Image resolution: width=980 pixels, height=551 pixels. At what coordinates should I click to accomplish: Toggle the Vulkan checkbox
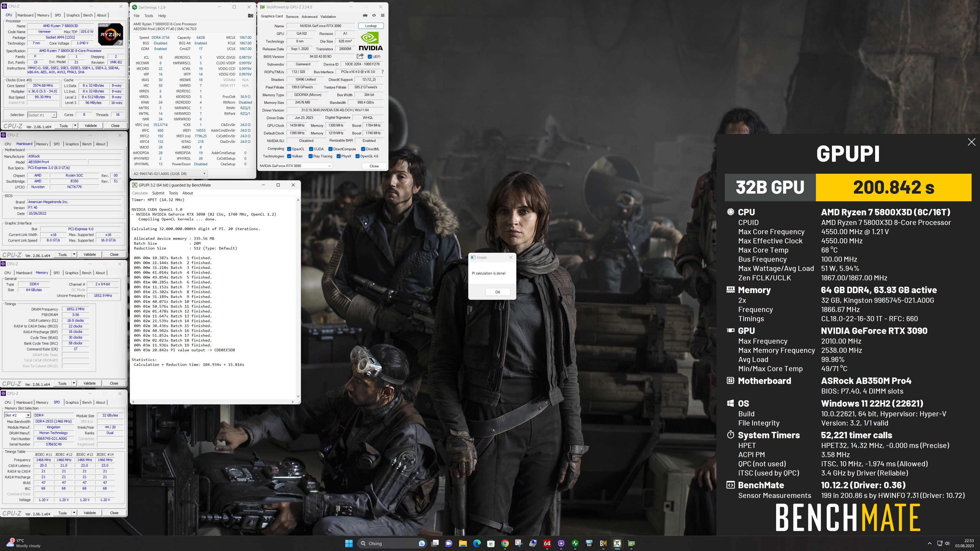289,156
